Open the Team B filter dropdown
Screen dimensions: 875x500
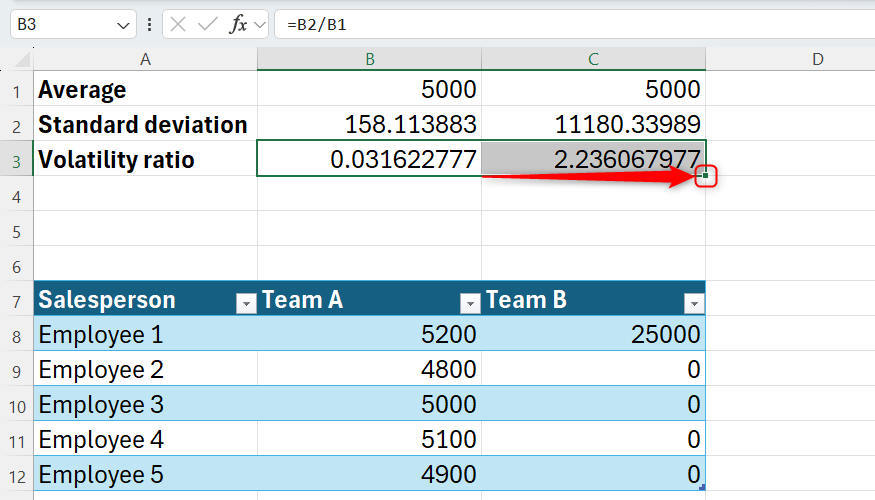(693, 304)
